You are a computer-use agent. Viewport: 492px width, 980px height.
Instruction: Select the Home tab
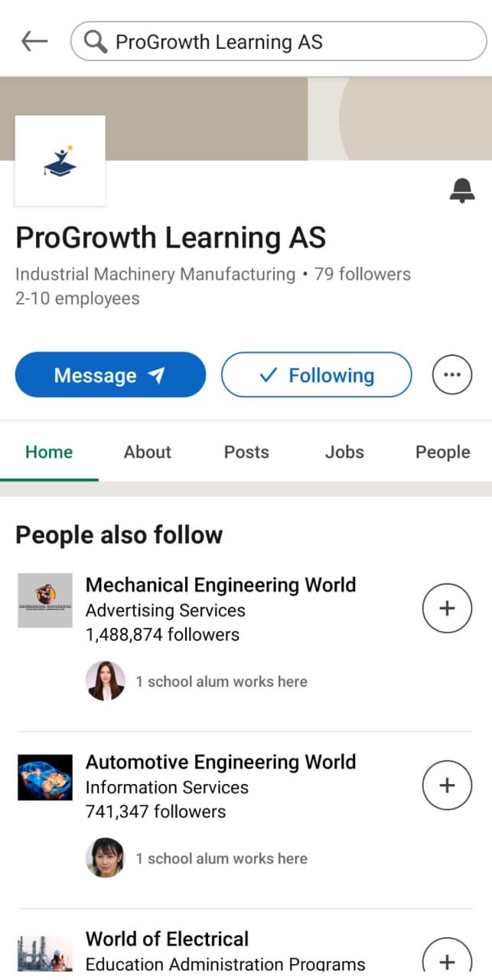(x=49, y=452)
